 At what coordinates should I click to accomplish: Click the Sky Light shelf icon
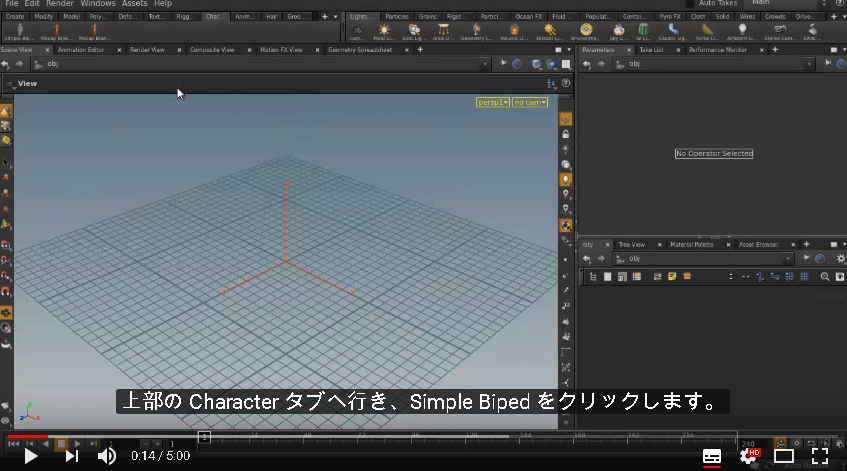(x=619, y=32)
